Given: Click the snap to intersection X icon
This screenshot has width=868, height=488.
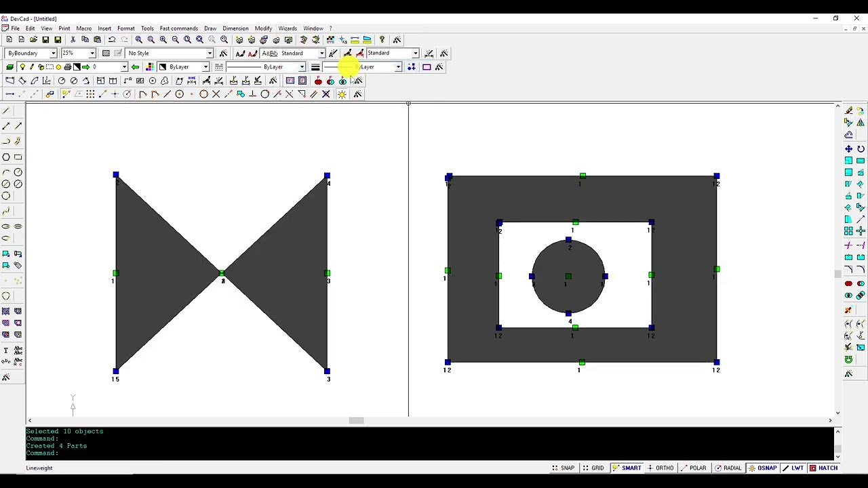Looking at the screenshot, I should click(216, 94).
